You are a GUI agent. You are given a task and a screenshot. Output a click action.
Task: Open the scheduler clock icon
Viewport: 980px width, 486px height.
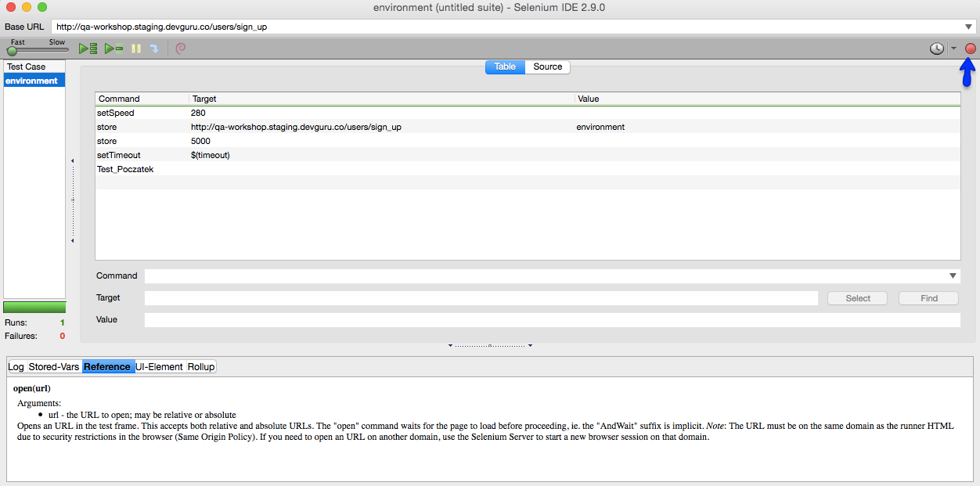tap(936, 49)
